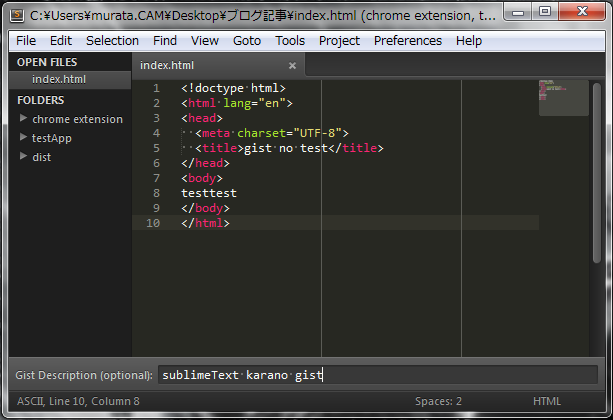613x420 pixels.
Task: Select the chrome extension folder name
Action: (x=77, y=119)
